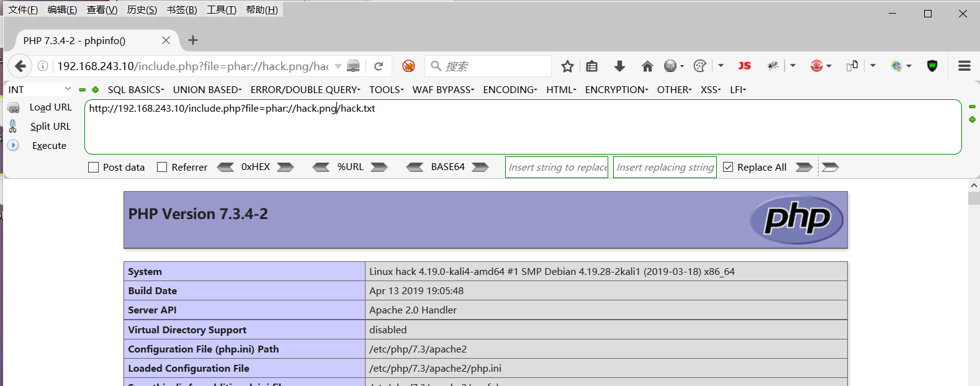Click the Insert string to replace field
The height and width of the screenshot is (386, 980).
[557, 167]
